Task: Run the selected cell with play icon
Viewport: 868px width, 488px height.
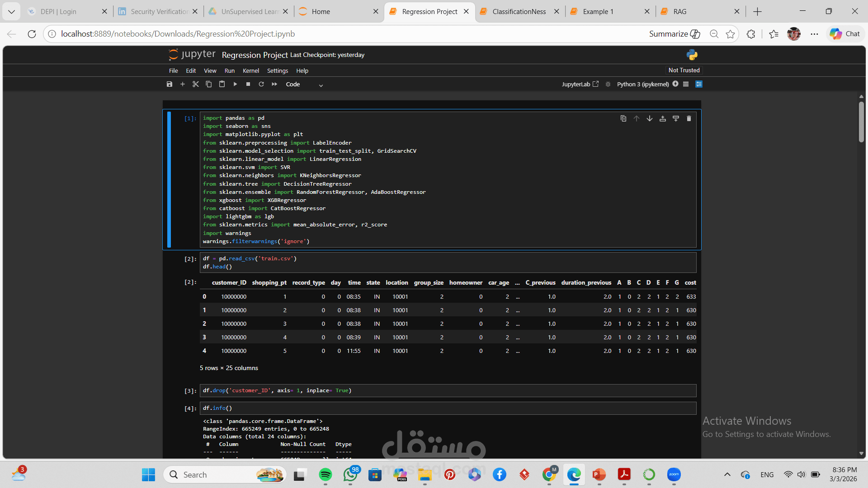Action: [235, 84]
